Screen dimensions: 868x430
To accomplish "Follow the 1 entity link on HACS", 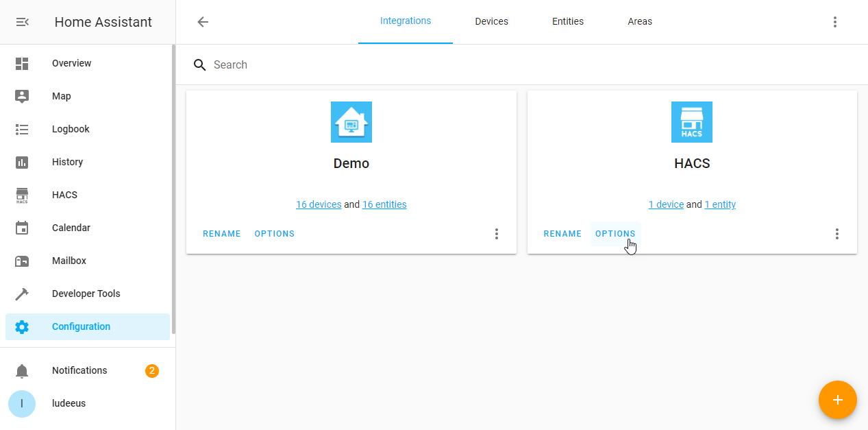I will click(x=720, y=204).
